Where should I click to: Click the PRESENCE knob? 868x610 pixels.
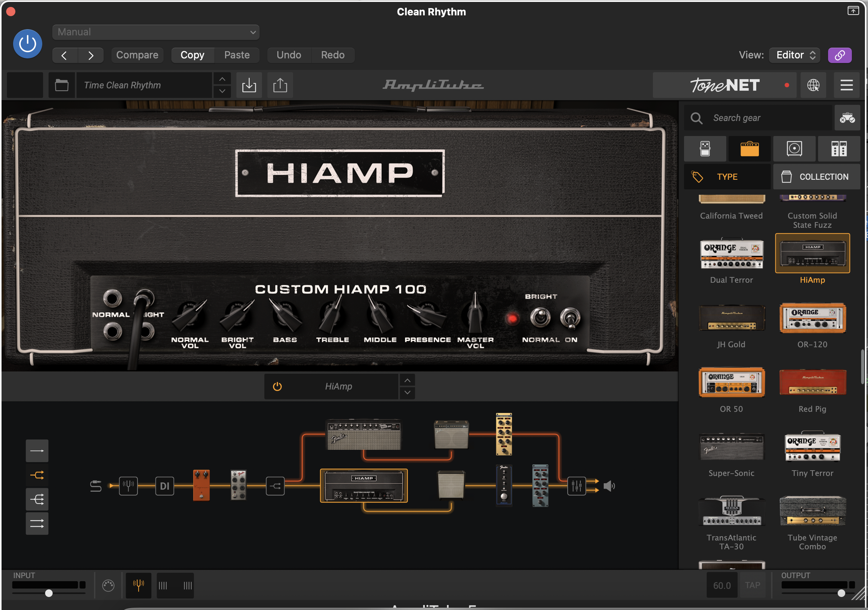pyautogui.click(x=427, y=316)
